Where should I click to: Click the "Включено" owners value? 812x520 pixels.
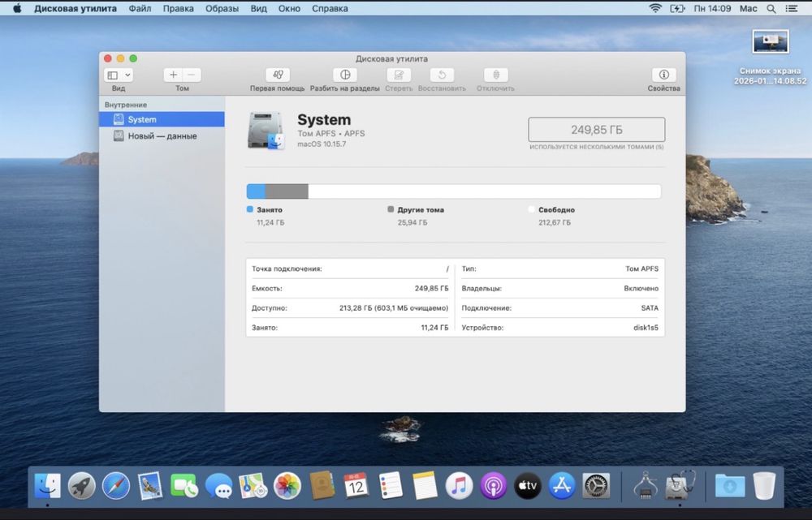coord(641,288)
